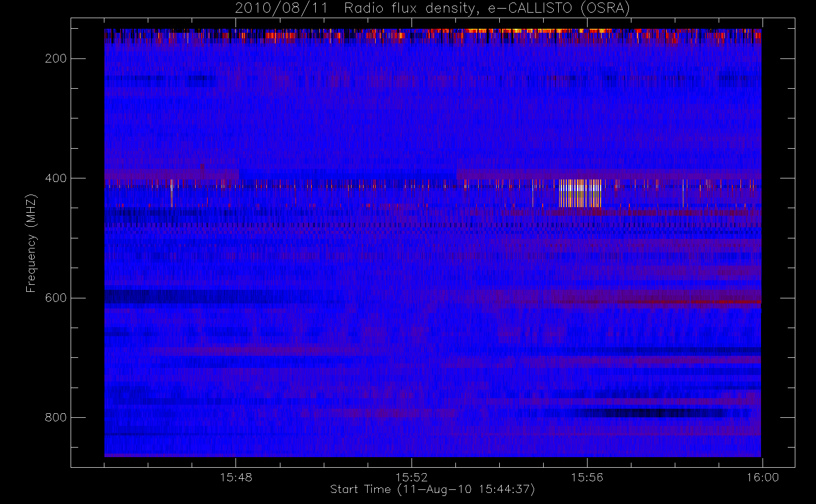Click the 15:48 time axis label

[236, 477]
